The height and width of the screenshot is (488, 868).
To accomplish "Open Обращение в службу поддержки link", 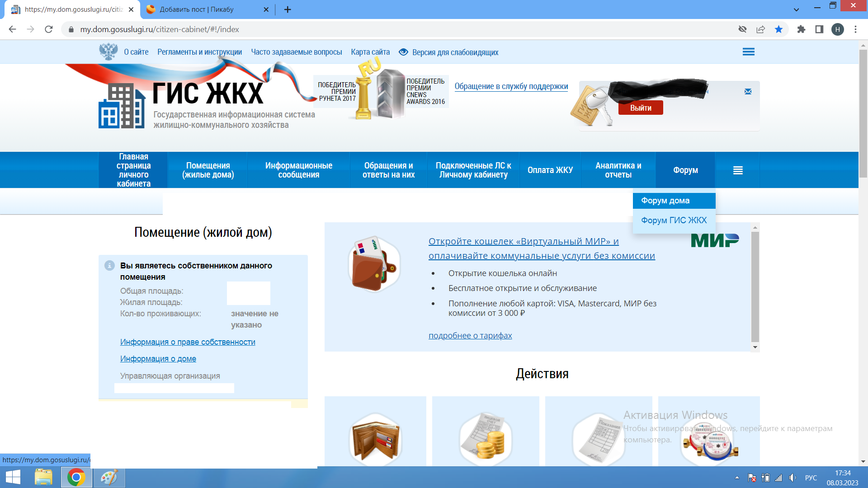I will [511, 86].
